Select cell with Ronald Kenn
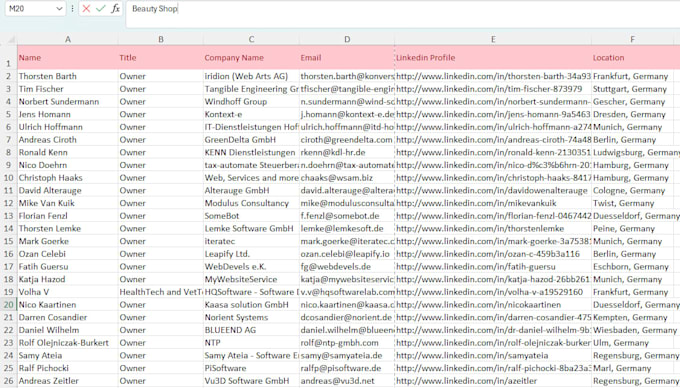This screenshot has height=388, width=680. pos(68,153)
